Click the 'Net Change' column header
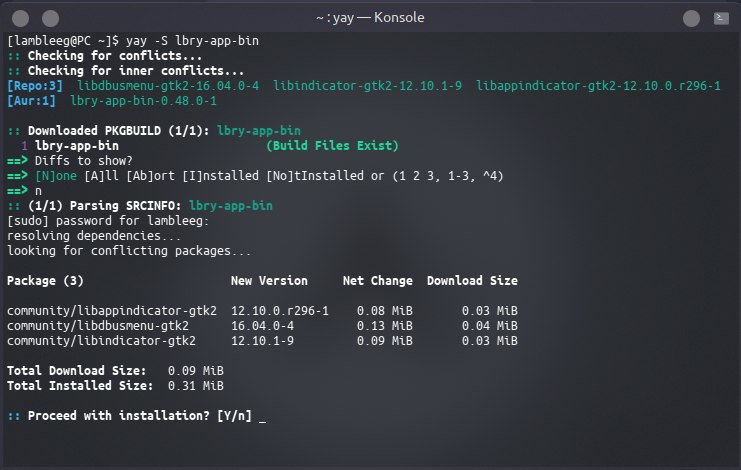The height and width of the screenshot is (470, 741). 378,281
